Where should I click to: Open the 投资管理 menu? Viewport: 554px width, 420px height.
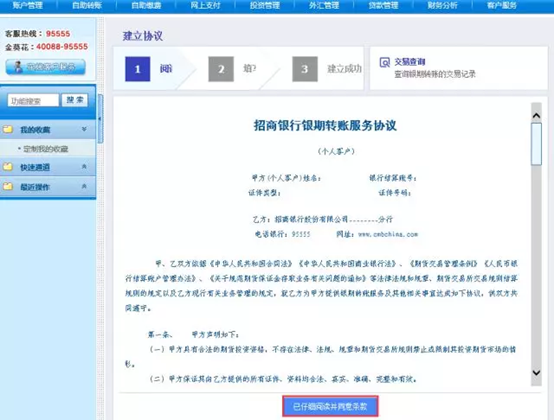pyautogui.click(x=265, y=5)
